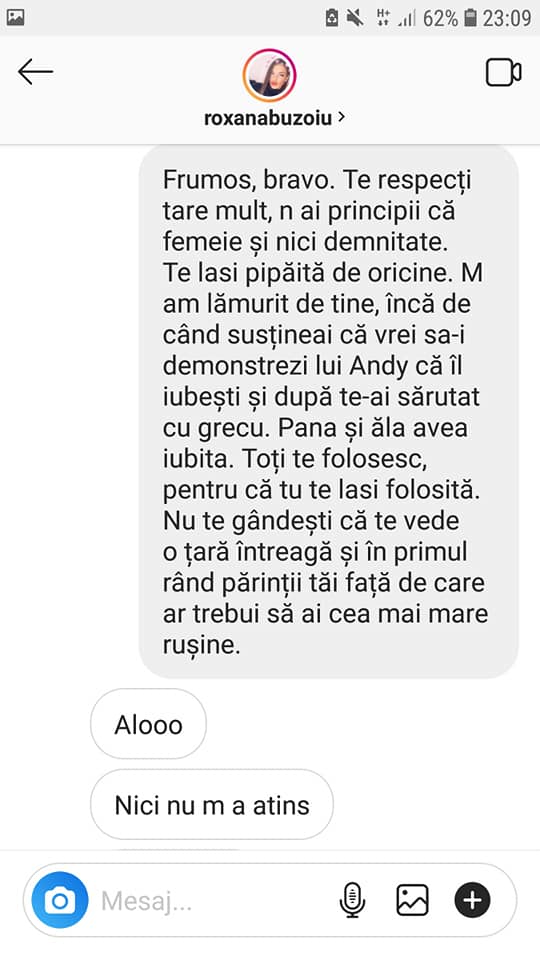The height and width of the screenshot is (960, 540).
Task: Tap the 62% battery percentage text
Action: (440, 18)
